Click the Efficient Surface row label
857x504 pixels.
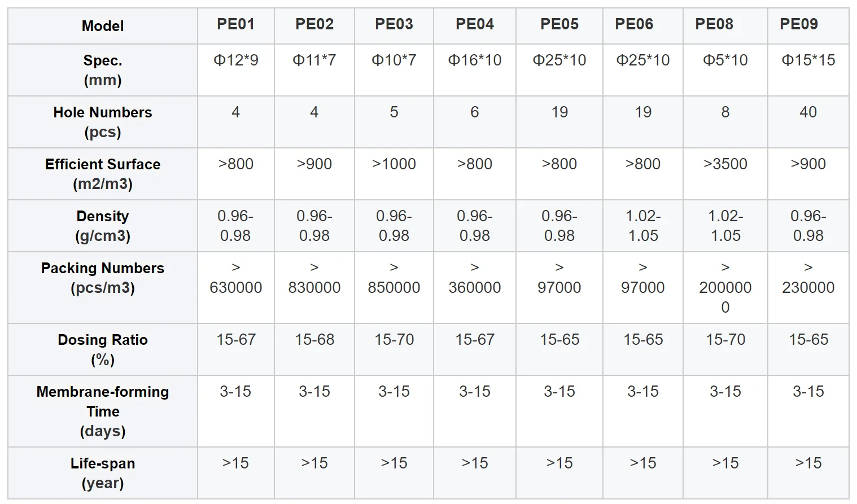point(103,174)
